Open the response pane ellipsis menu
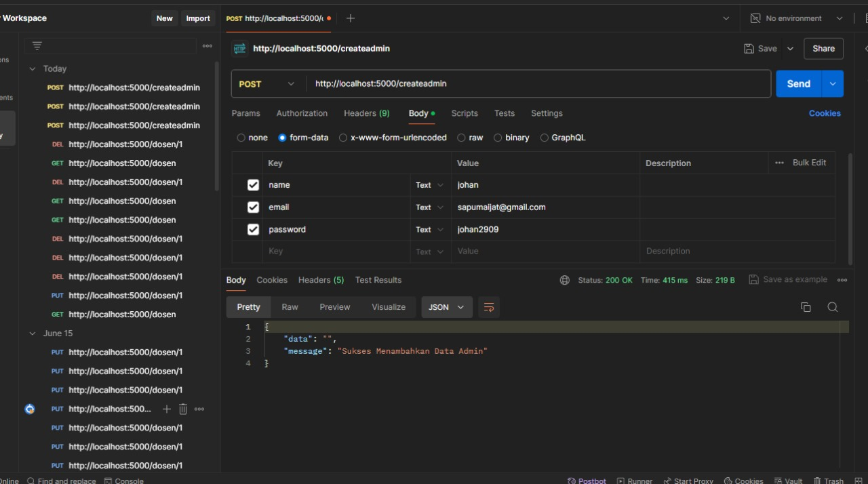Screen dimensions: 868x484 click(x=842, y=280)
